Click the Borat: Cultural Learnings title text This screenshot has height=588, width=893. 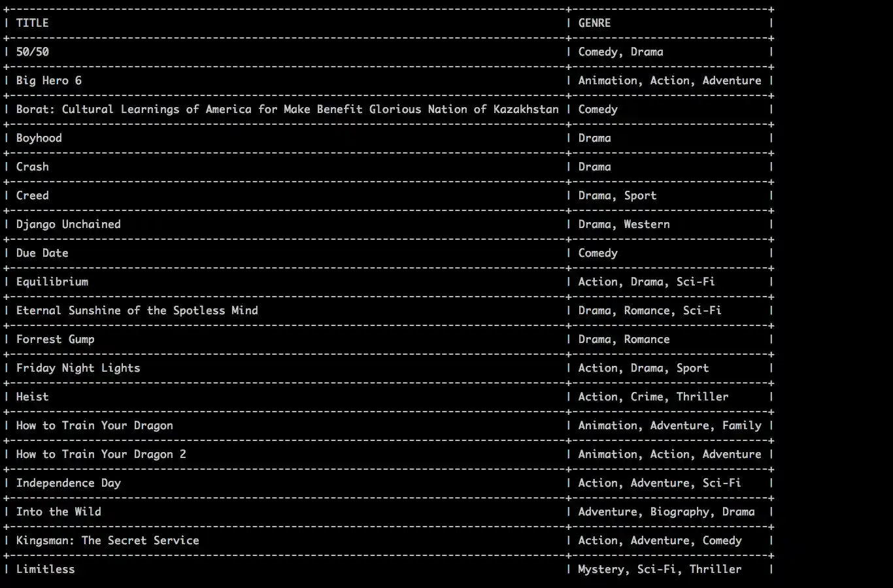coord(287,109)
